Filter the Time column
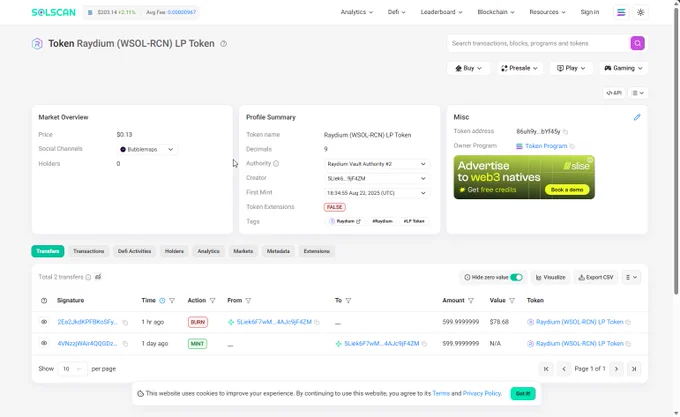 point(172,300)
